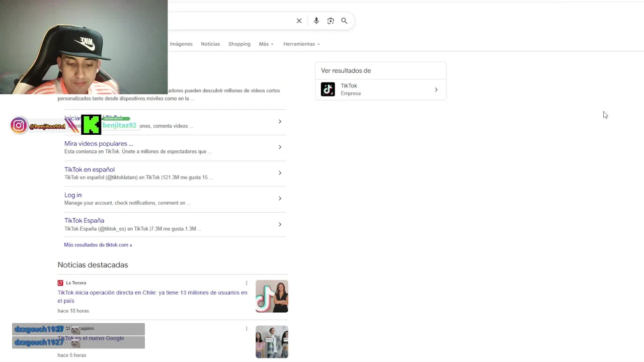The image size is (644, 362).
Task: Open second news article thumbnail image
Action: (x=272, y=342)
